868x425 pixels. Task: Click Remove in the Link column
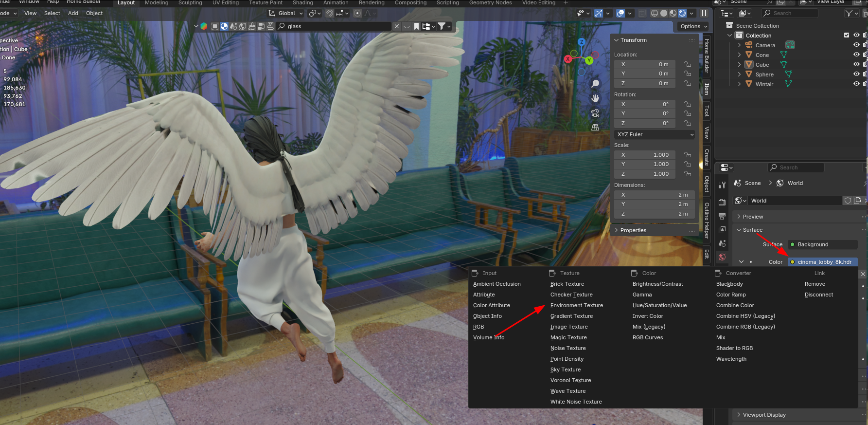(815, 284)
